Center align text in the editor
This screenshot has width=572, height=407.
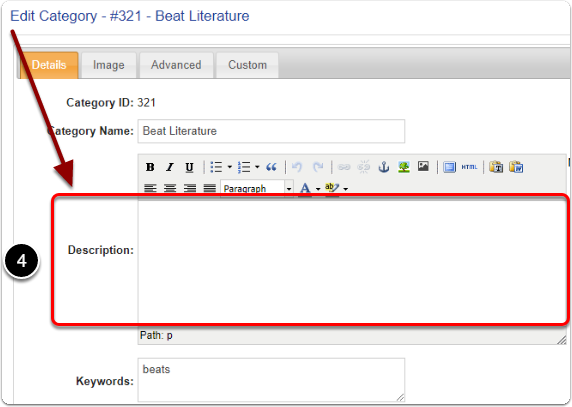[x=170, y=188]
